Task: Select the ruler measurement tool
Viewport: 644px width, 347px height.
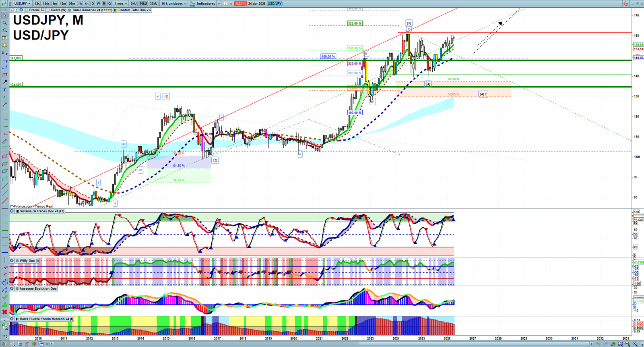Action: click(x=5, y=141)
